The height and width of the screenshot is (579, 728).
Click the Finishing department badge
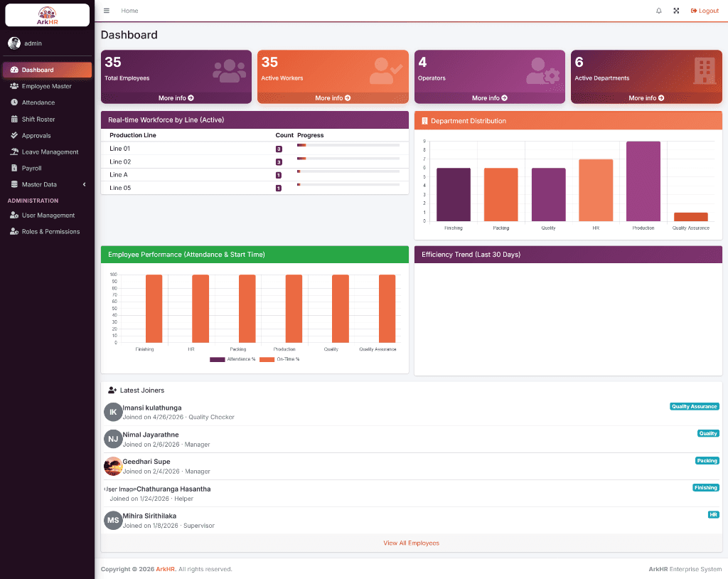(706, 488)
